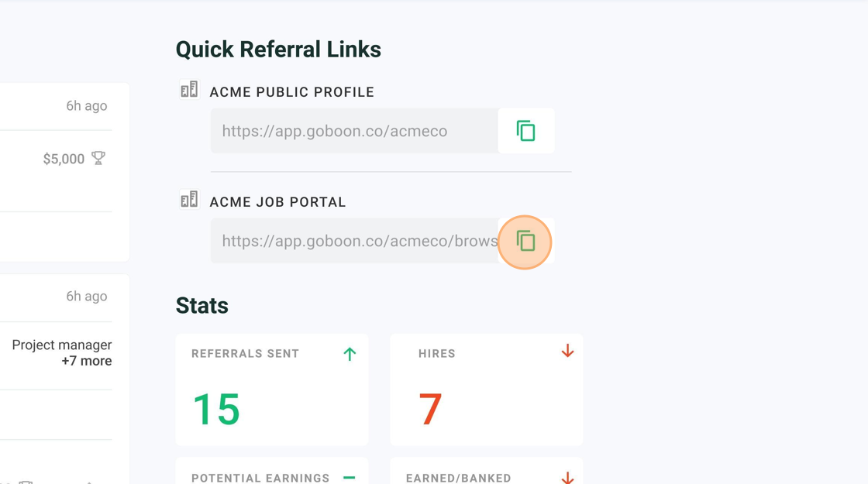Viewport: 868px width, 484px height.
Task: Open the Potential Earnings card
Action: pyautogui.click(x=272, y=471)
